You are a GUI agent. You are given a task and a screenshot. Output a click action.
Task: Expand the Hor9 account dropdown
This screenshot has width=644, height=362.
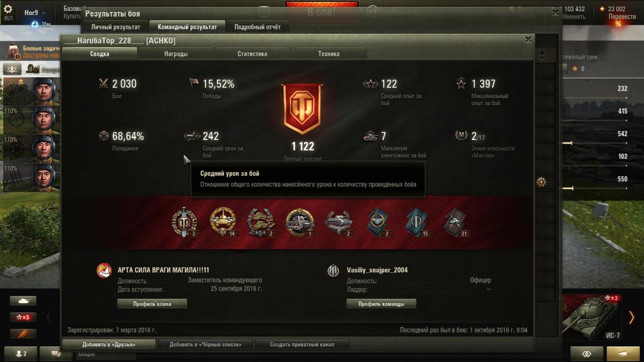click(35, 12)
